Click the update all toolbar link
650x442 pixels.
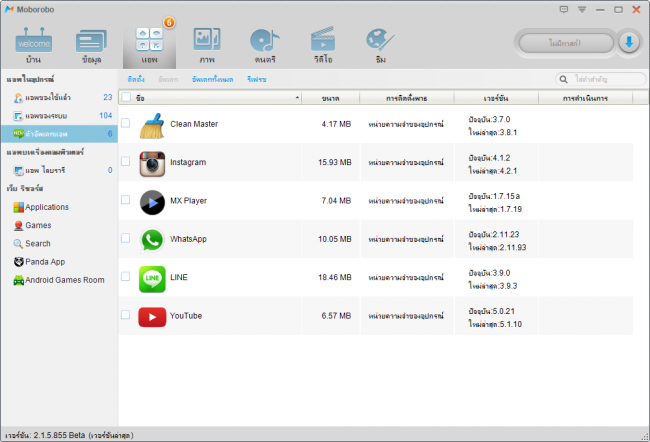tap(212, 79)
